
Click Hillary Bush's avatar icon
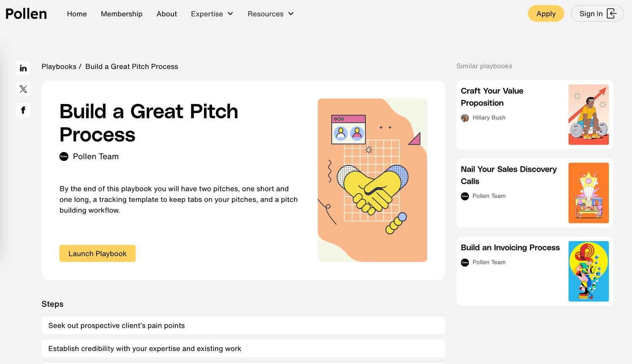pos(465,118)
